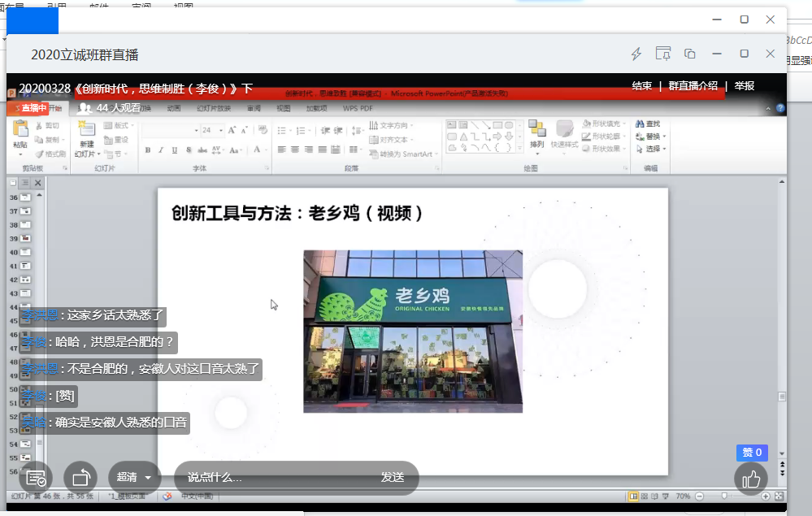Viewport: 812px width, 516px height.
Task: Open the 群直播介绍 link
Action: pos(694,86)
